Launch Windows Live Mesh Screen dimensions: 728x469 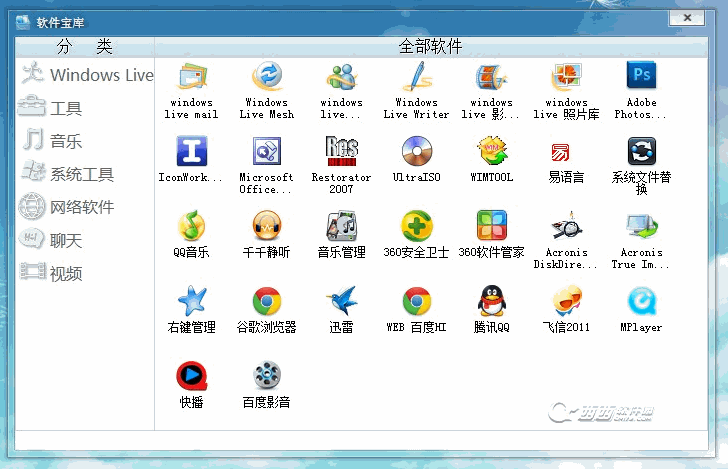click(267, 76)
